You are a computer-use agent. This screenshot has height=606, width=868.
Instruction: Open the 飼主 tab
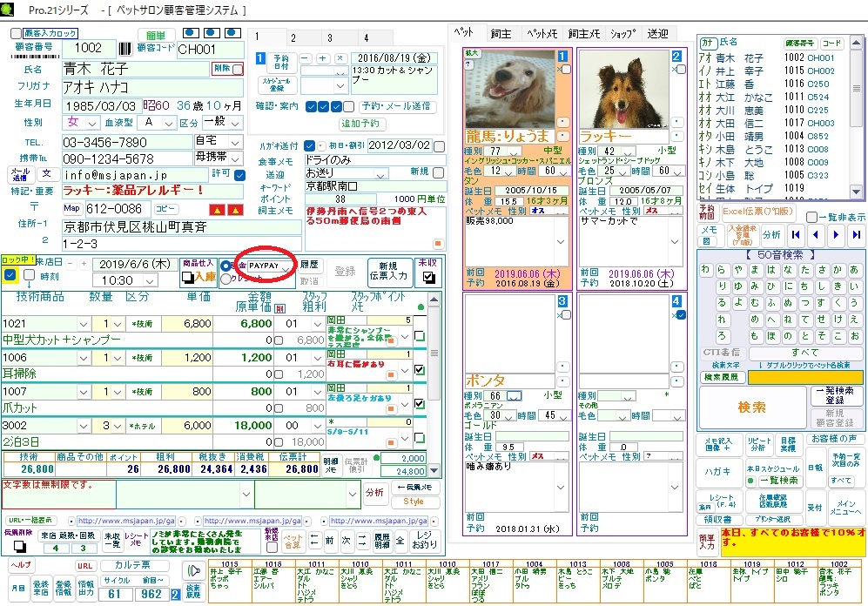tap(501, 34)
